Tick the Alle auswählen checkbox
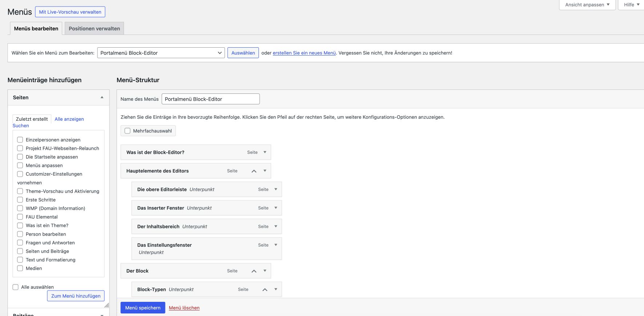The height and width of the screenshot is (316, 644). [x=16, y=287]
